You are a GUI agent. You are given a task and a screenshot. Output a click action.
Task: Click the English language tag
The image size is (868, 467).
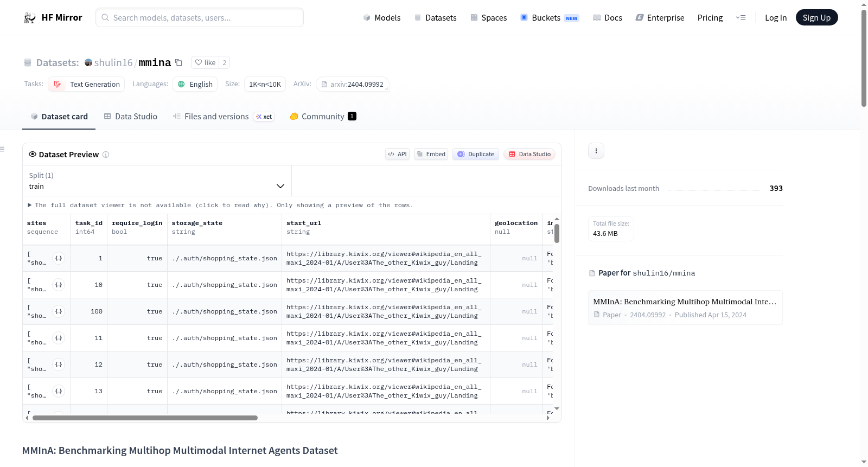coord(195,84)
